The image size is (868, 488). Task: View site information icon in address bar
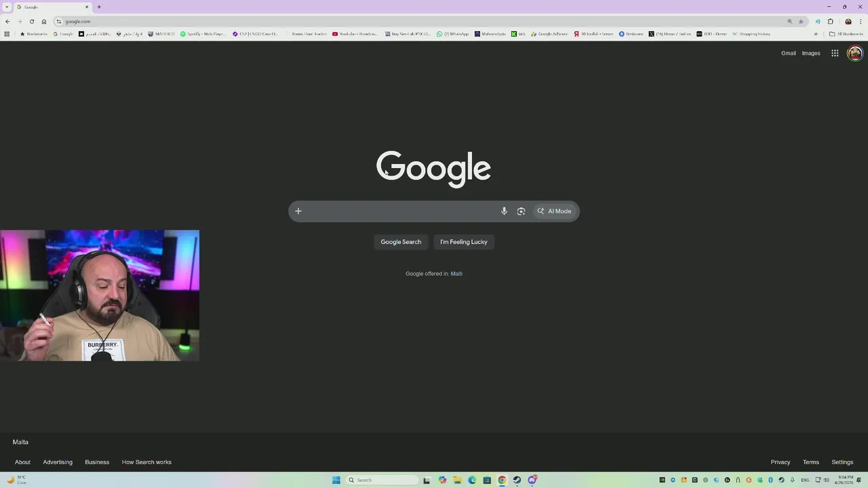click(x=59, y=21)
